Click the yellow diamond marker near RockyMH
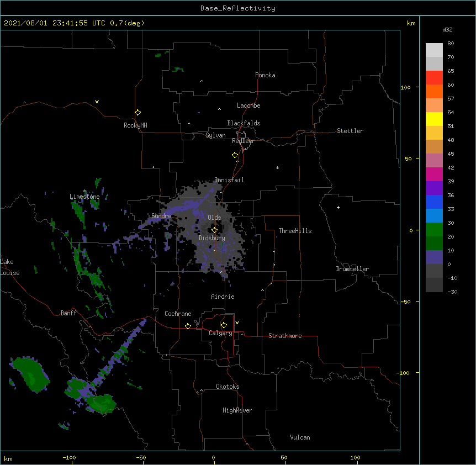476x465 pixels. tap(138, 113)
